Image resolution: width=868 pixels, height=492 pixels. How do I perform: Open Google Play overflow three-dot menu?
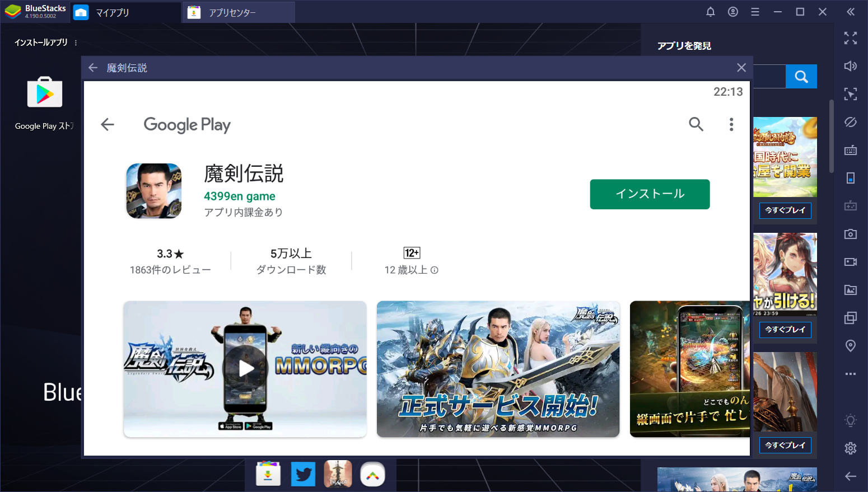[731, 124]
